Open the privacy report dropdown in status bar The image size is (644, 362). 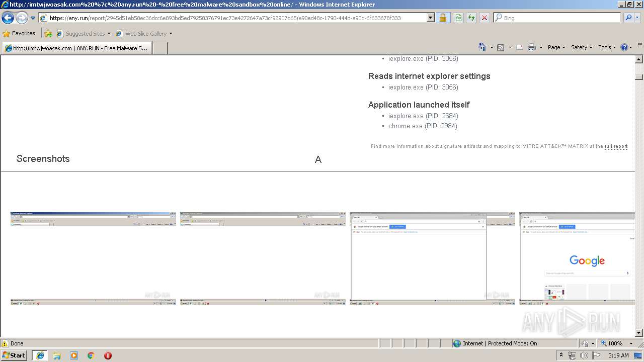coord(587,343)
